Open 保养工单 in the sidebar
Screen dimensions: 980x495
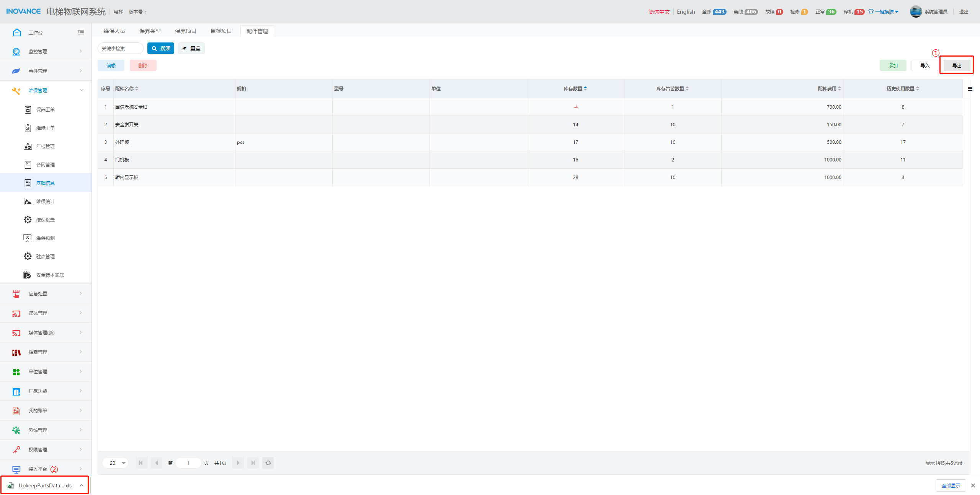click(45, 110)
